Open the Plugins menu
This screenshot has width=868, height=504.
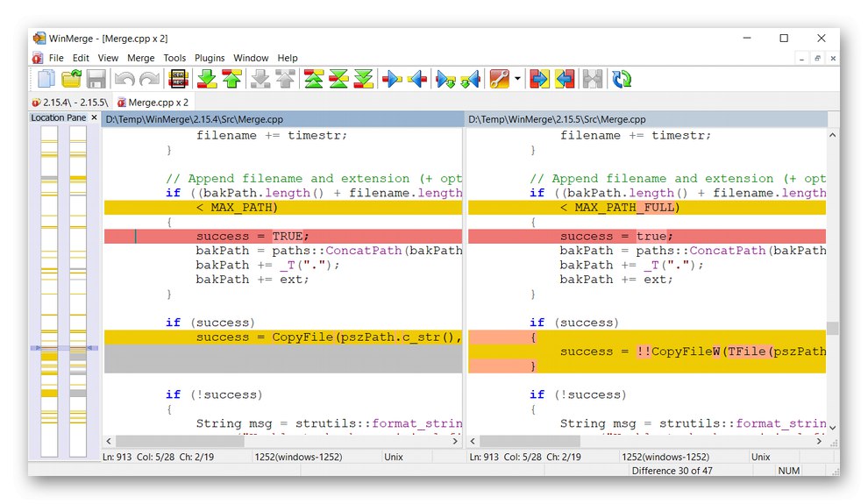pos(210,58)
